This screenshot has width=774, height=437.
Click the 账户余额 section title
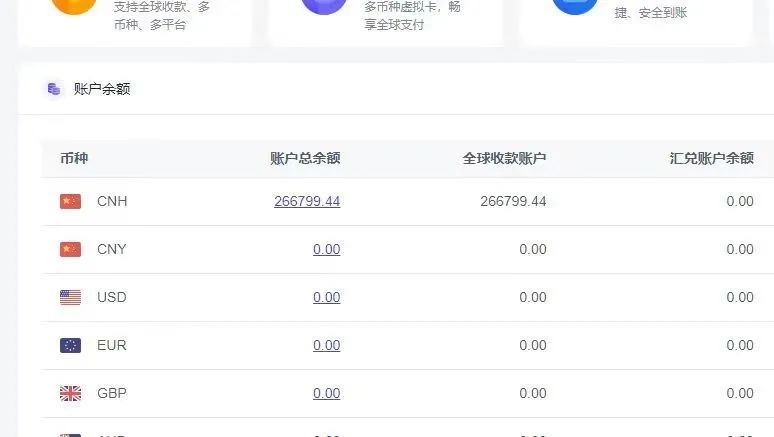tap(102, 89)
